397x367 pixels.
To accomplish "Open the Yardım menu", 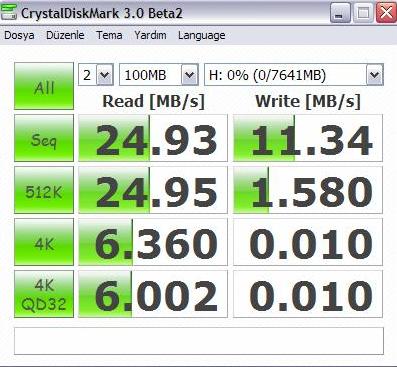I will click(150, 35).
